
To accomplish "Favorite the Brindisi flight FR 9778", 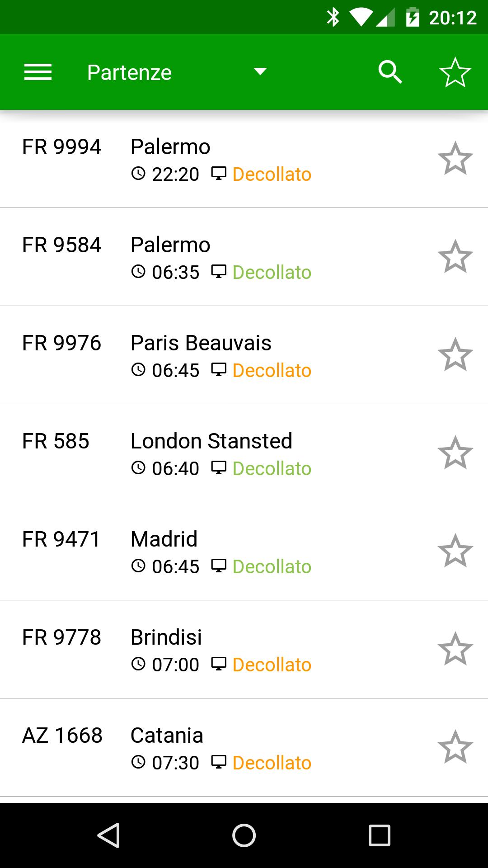I will [455, 649].
